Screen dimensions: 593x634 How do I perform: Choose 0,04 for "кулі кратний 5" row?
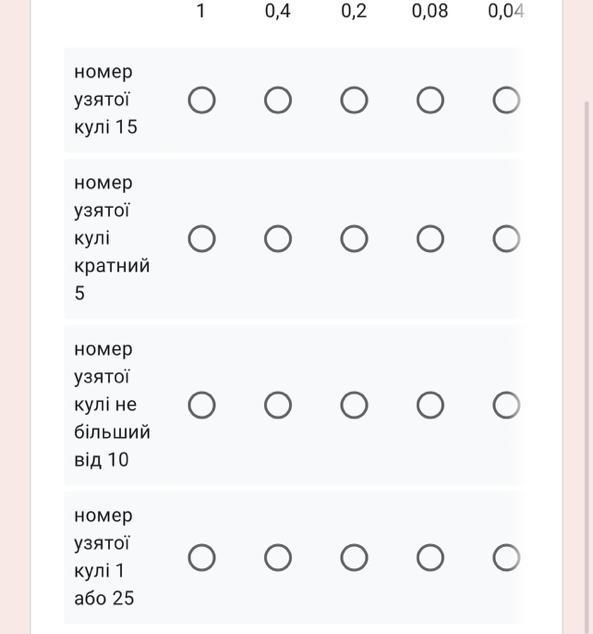(x=506, y=239)
